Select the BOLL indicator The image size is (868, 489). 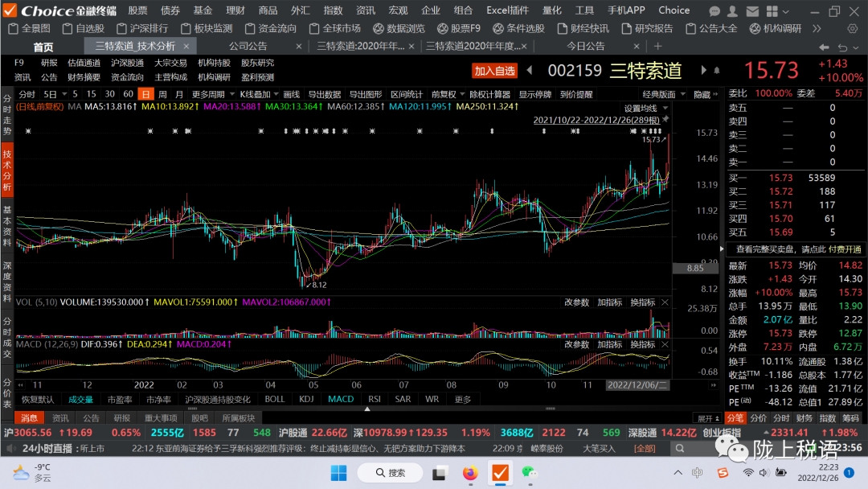coord(275,399)
